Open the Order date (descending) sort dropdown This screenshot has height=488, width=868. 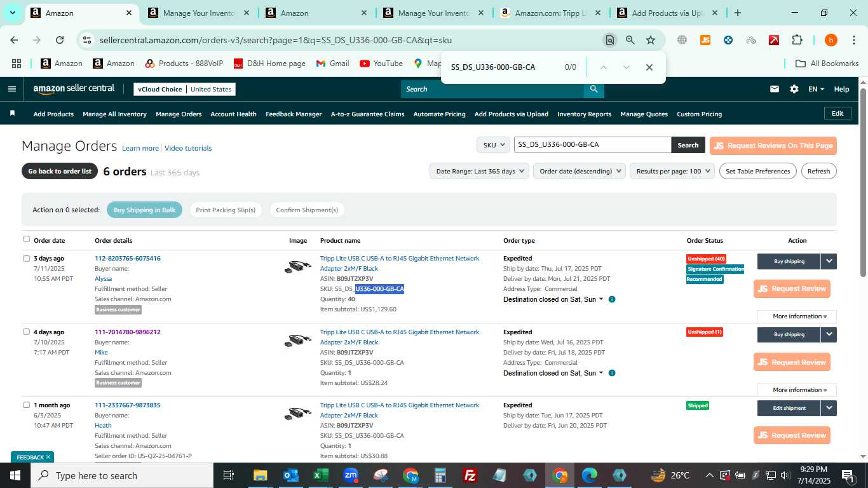(x=580, y=171)
